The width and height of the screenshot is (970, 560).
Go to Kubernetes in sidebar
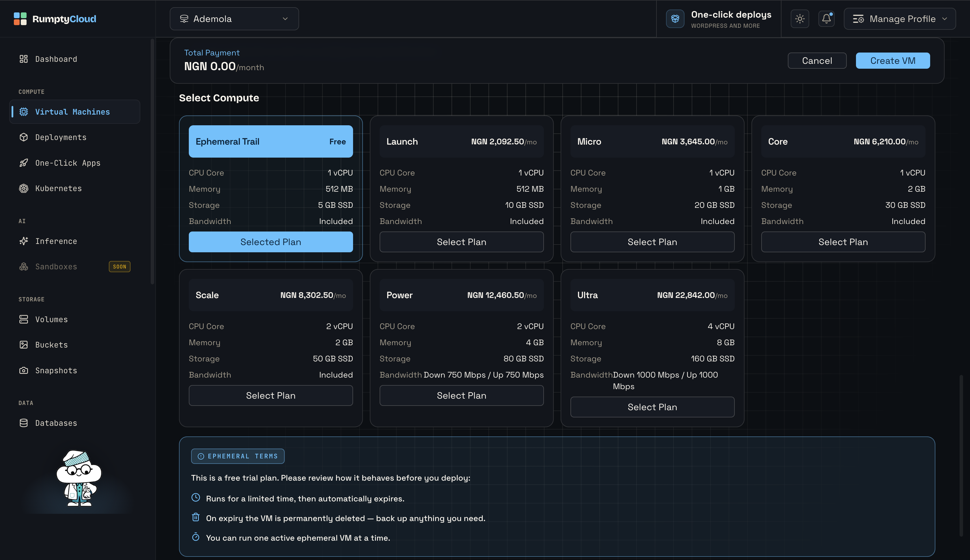[x=74, y=188]
